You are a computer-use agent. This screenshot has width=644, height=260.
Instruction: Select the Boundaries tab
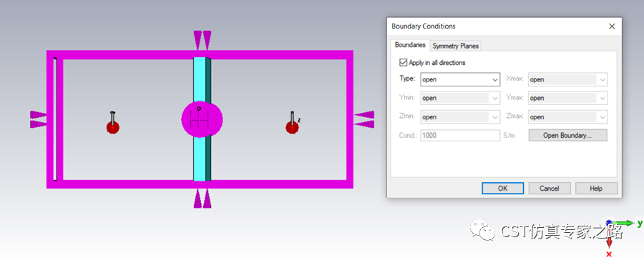tap(410, 45)
